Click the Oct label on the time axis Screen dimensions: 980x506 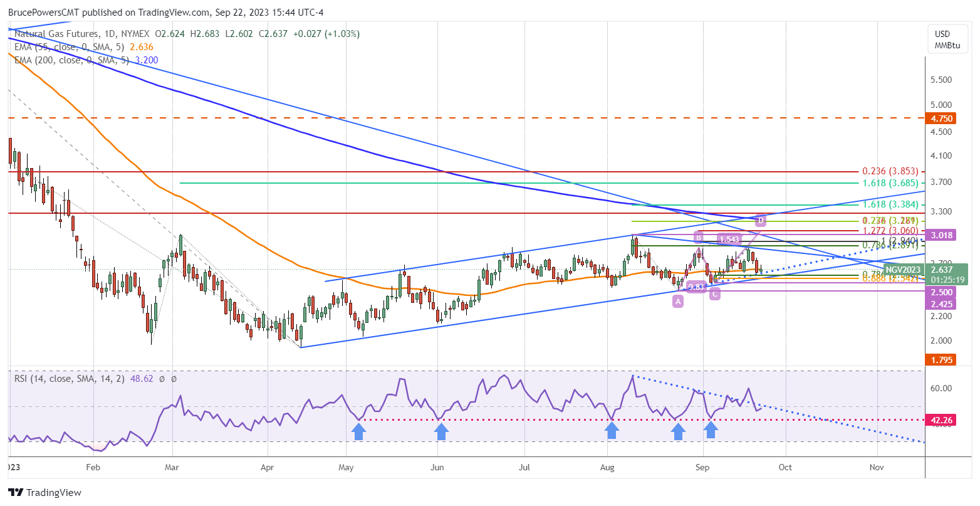785,467
